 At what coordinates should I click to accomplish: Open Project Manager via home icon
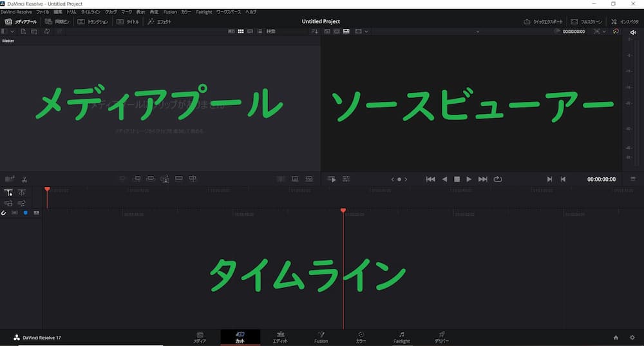[x=616, y=338]
